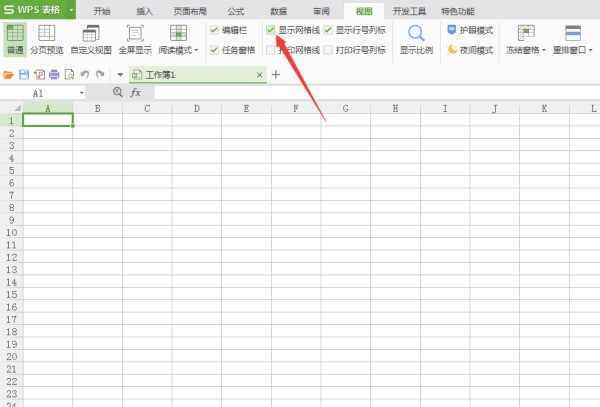Viewport: 600px width, 407px height.
Task: Open Custom Views (自定义视图)
Action: (x=91, y=39)
